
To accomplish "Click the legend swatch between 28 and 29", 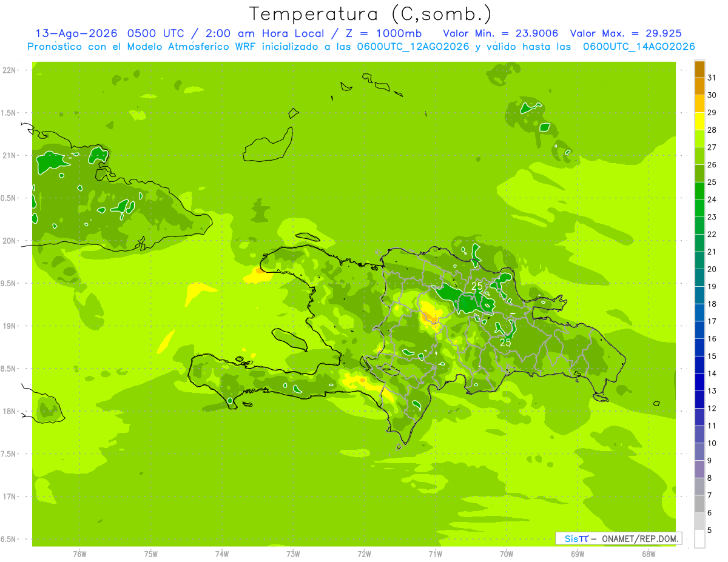I will coord(699,121).
